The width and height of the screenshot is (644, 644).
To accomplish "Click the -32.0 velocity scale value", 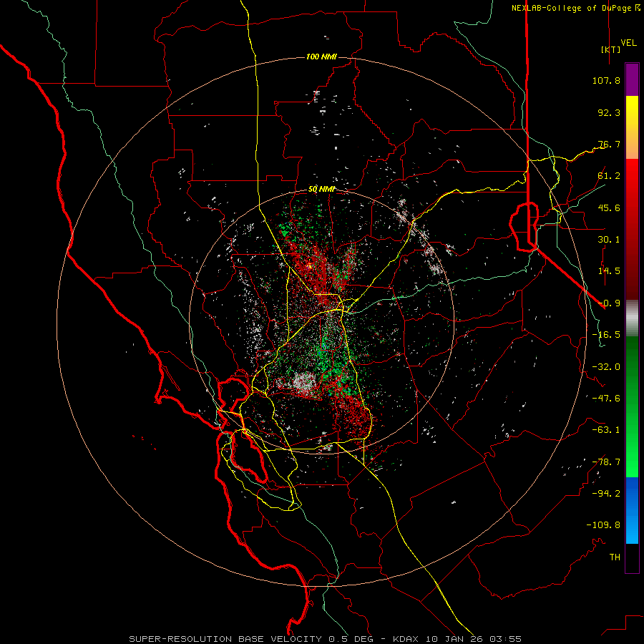I will (x=606, y=367).
